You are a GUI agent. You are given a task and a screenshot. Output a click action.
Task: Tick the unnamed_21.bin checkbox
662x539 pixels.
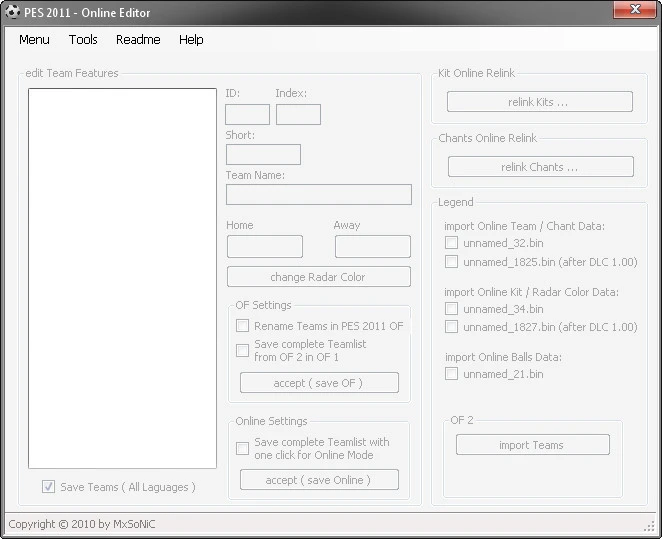click(451, 374)
